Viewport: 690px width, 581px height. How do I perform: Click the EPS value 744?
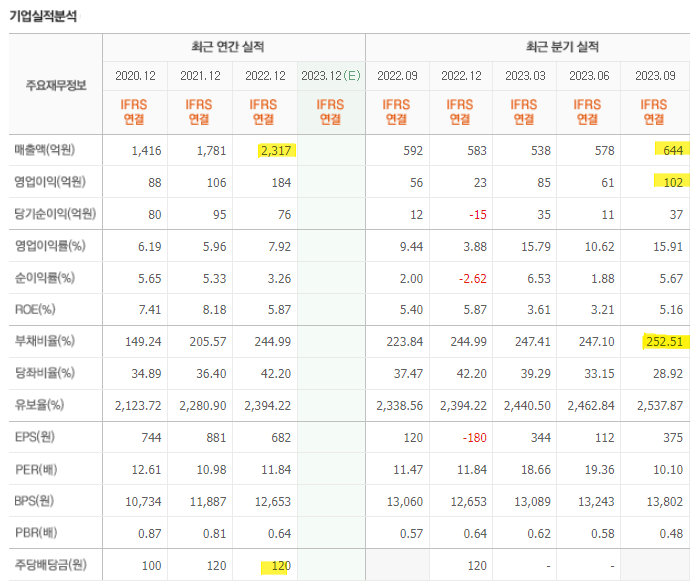tap(151, 438)
